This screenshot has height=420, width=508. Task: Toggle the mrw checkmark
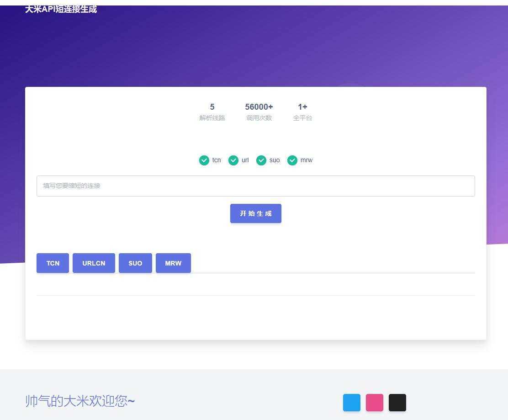292,160
